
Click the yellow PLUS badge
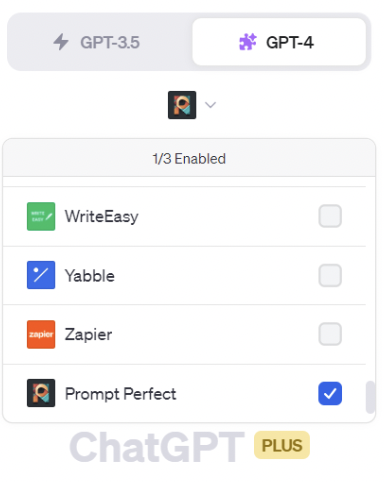coord(282,445)
